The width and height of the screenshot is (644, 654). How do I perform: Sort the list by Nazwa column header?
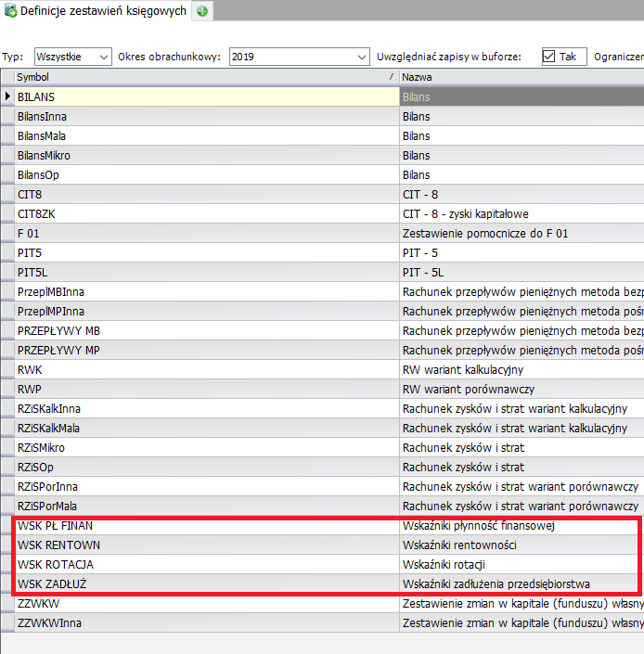[520, 77]
